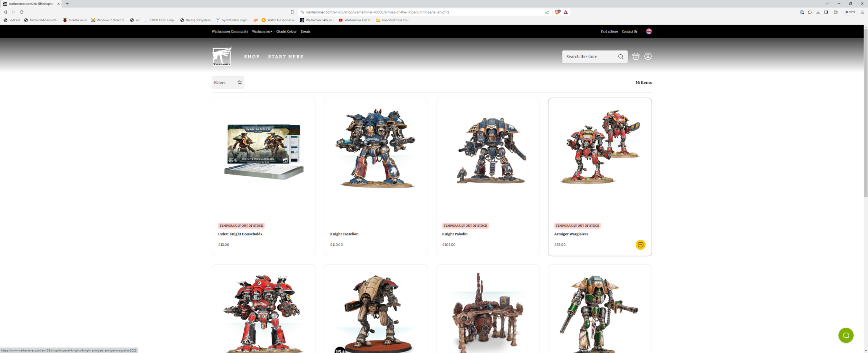
Task: Open Brave Shields icon
Action: tap(558, 12)
